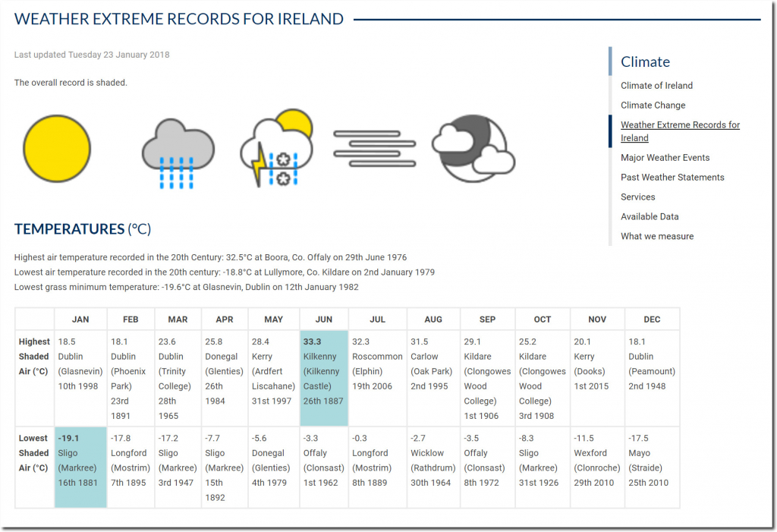Click the 18.1 Dublin Phoenix Park cell
The image size is (777, 532).
point(131,378)
